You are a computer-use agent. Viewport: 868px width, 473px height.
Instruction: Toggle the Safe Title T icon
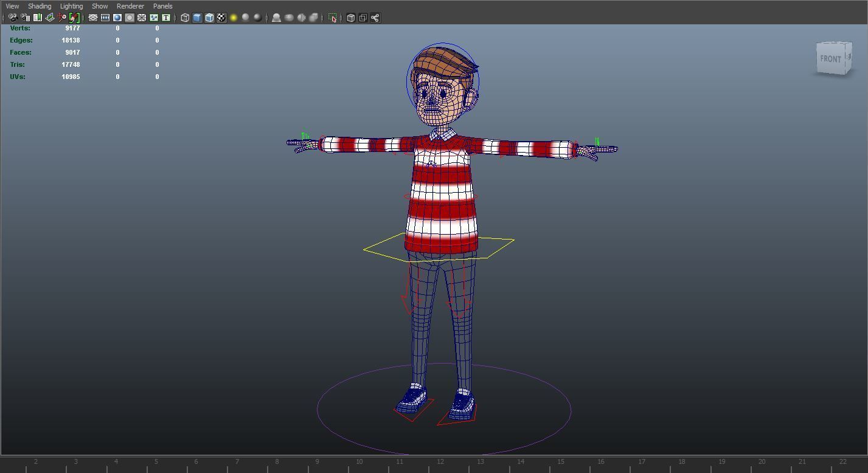coord(165,18)
